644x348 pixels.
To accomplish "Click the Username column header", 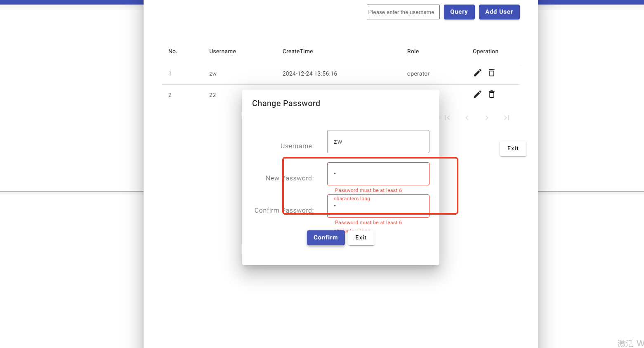I will 222,52.
